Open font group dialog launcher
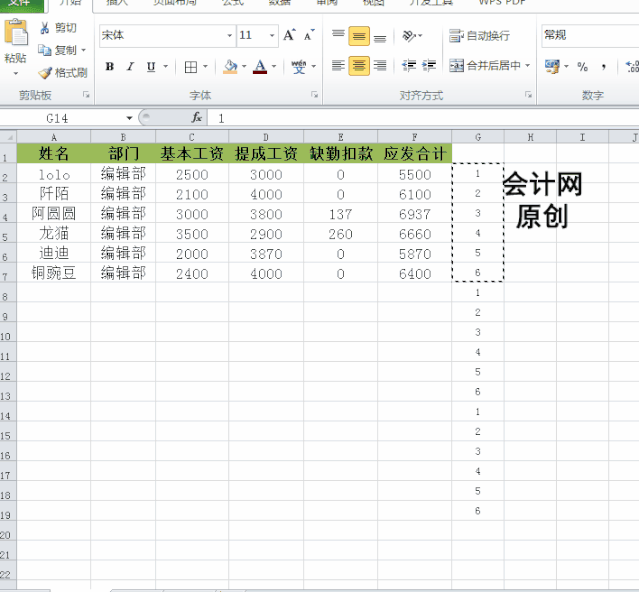 point(314,95)
